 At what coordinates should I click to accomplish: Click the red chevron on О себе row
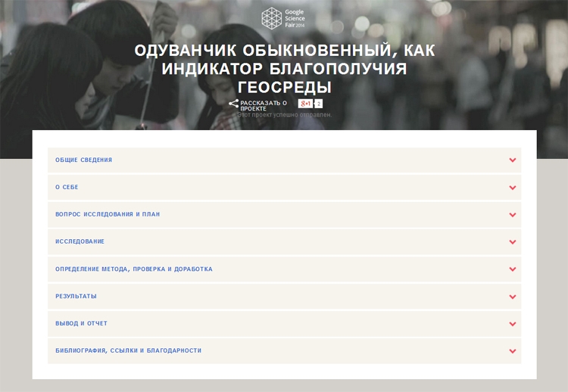(x=513, y=188)
